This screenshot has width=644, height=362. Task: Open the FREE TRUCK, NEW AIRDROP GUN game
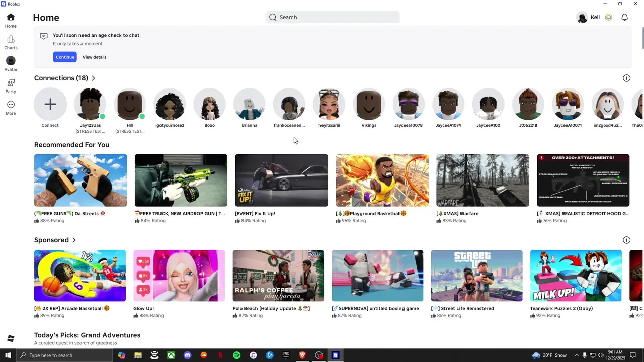[181, 180]
